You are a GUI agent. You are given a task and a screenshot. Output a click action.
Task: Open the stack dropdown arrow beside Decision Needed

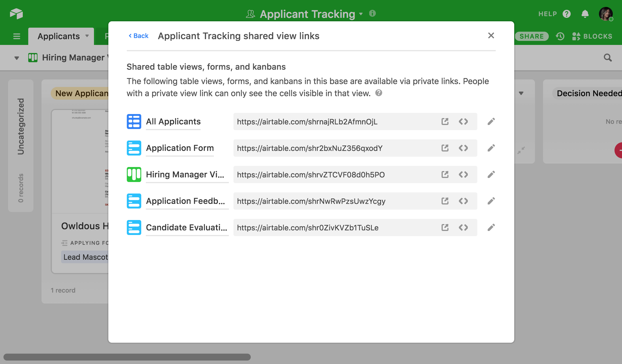coord(521,93)
